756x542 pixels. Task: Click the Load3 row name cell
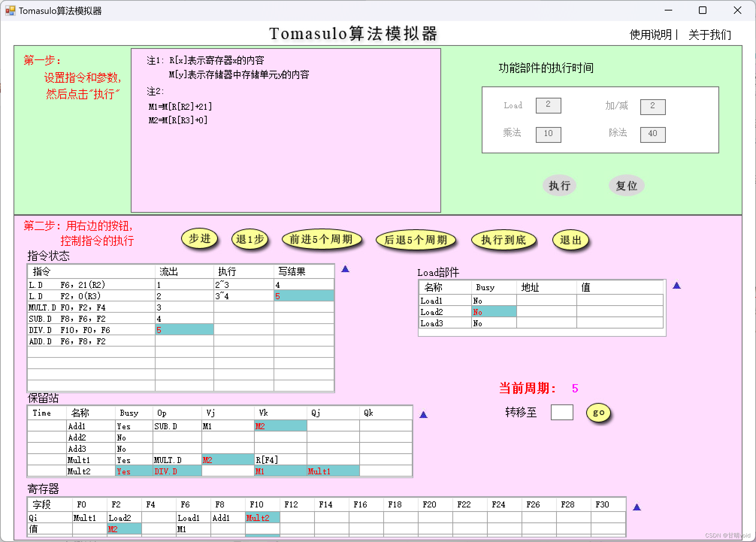(x=445, y=323)
